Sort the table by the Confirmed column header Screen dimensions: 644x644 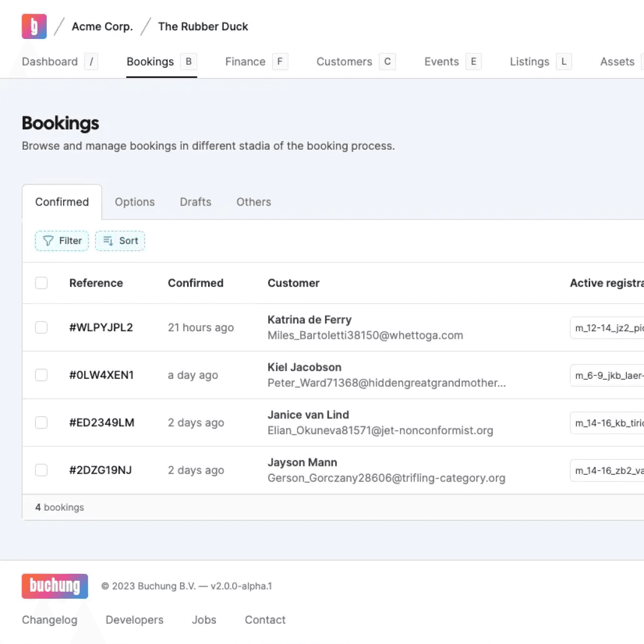[x=195, y=283]
